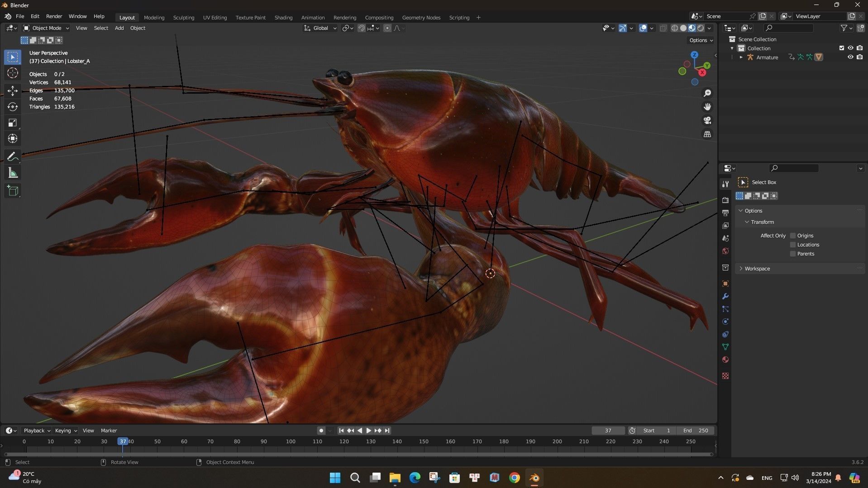868x488 pixels.
Task: Uncheck Collection exclude-from-view-layer checkbox
Action: pos(842,48)
